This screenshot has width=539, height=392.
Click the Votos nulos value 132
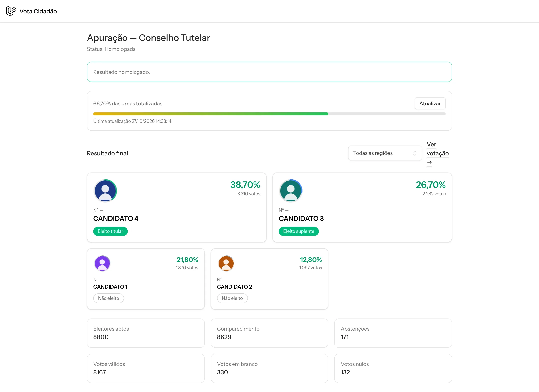pyautogui.click(x=345, y=372)
